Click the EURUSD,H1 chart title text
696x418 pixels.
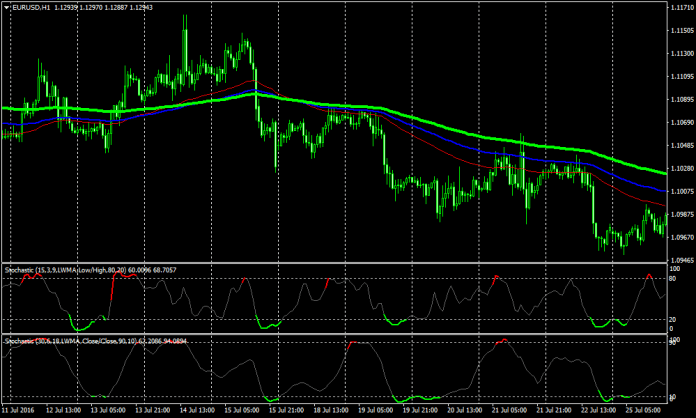pos(32,8)
